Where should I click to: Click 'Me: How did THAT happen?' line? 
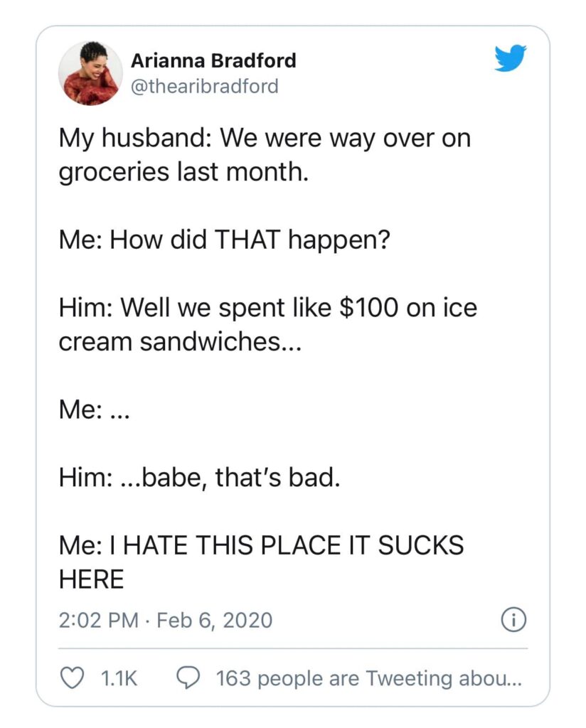pos(224,241)
